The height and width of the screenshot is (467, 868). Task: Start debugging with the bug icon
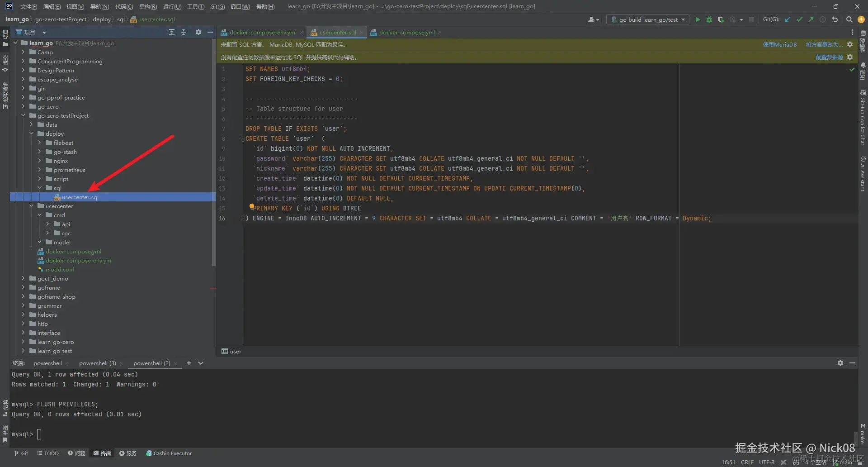(x=709, y=19)
